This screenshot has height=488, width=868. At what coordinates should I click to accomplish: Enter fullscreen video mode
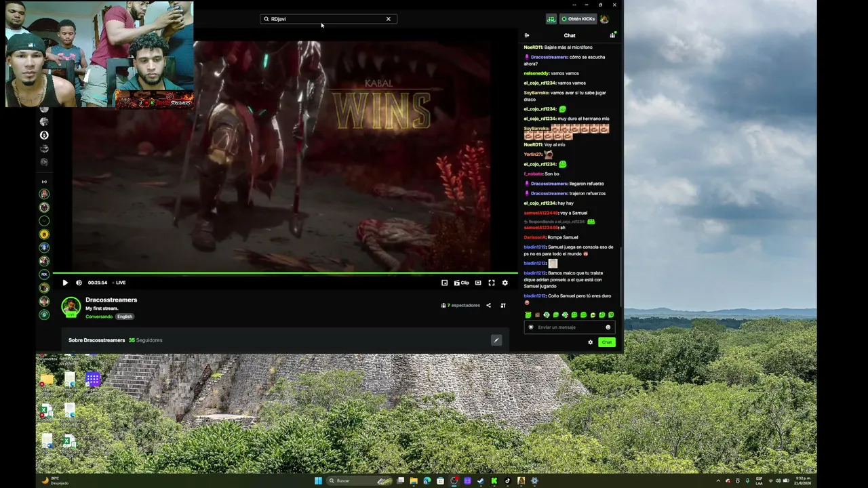[x=492, y=283]
